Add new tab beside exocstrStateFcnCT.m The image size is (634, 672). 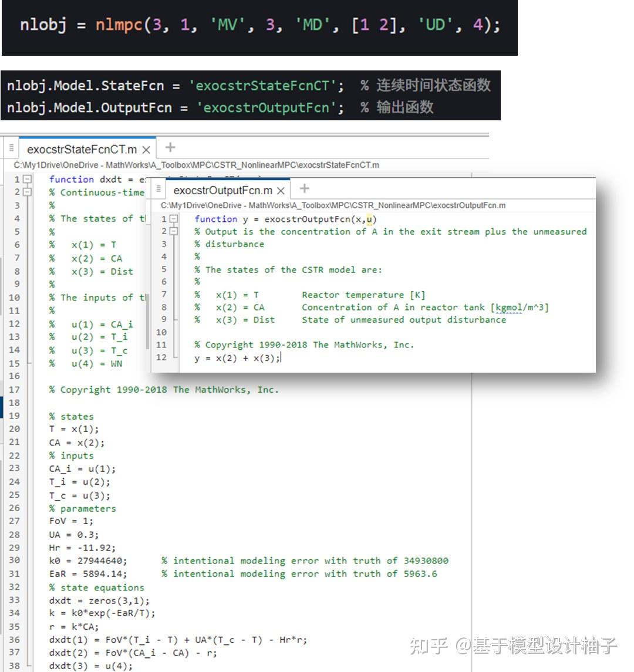170,147
